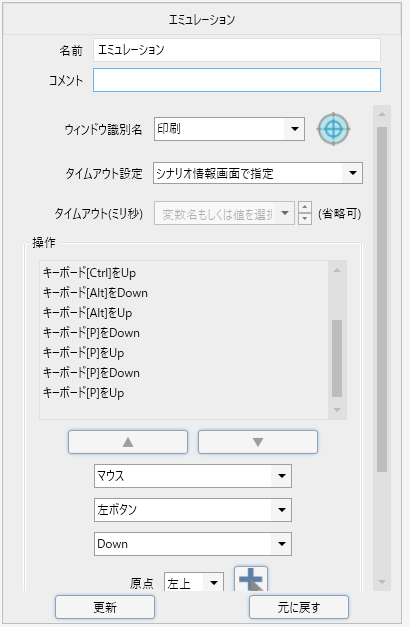Click operation list scrollbar up arrow
The height and width of the screenshot is (627, 410).
(337, 271)
